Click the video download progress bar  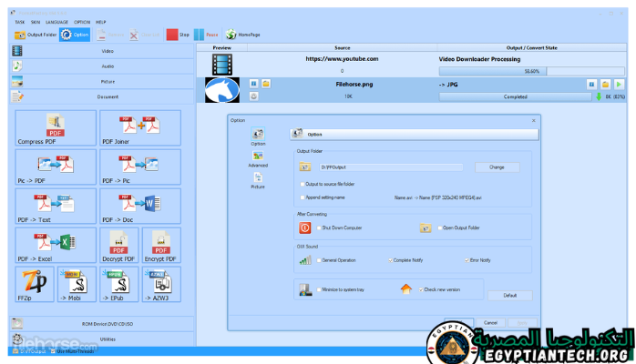pyautogui.click(x=518, y=70)
